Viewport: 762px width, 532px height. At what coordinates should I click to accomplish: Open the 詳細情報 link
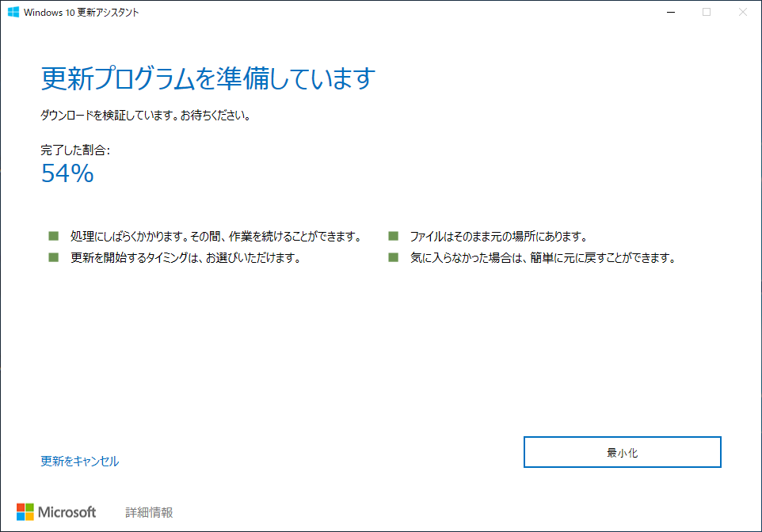pyautogui.click(x=149, y=512)
